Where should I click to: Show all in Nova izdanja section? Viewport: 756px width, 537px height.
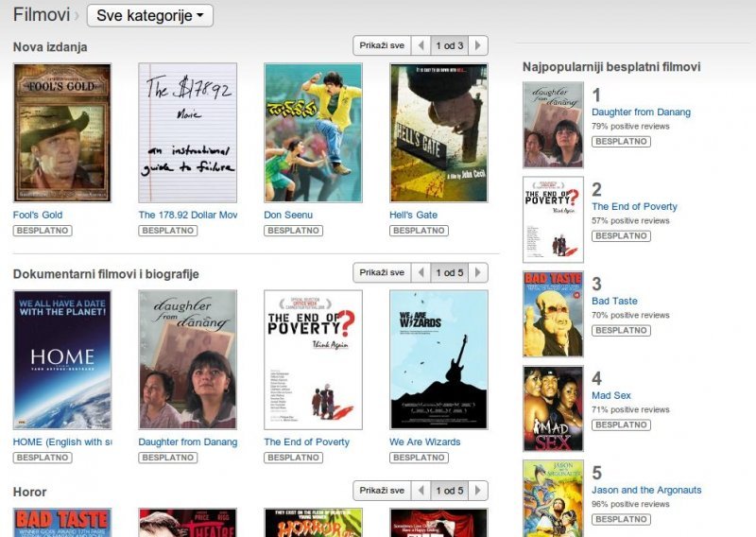(382, 45)
